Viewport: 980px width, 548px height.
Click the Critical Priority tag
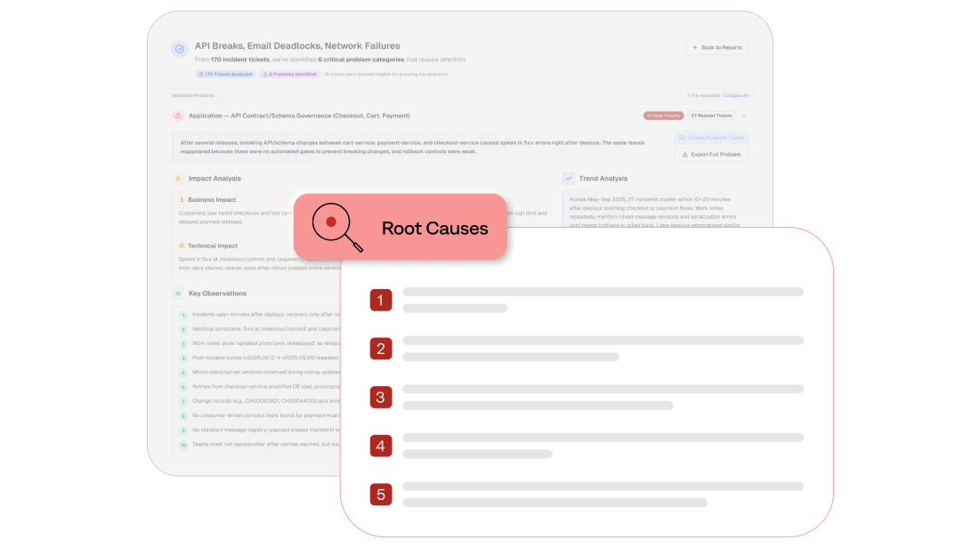(663, 116)
